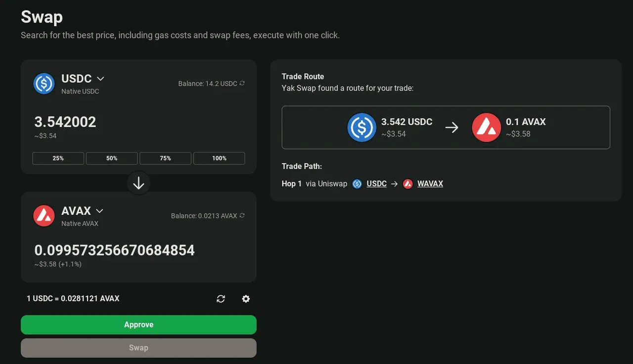Click small USDC icon in Trade Path
The width and height of the screenshot is (633, 364).
[x=357, y=184]
